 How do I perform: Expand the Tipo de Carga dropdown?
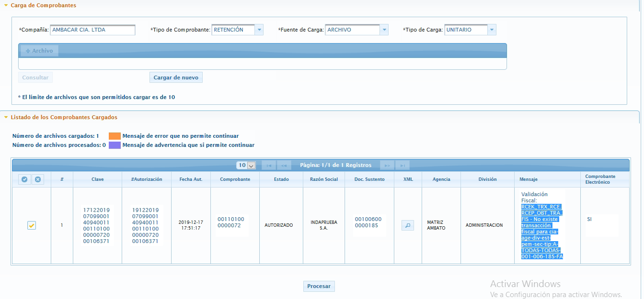(x=492, y=30)
